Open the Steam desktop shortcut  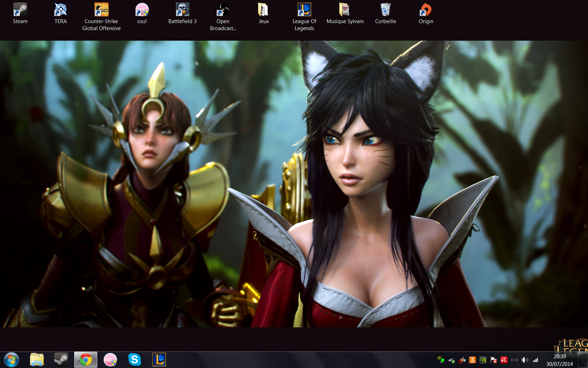tap(20, 13)
